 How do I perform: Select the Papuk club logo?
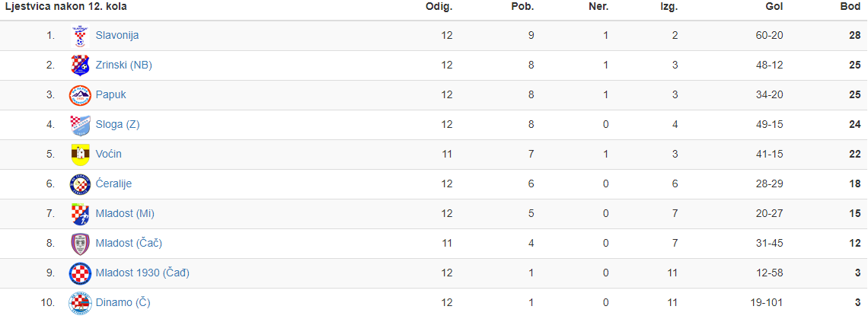click(x=80, y=94)
